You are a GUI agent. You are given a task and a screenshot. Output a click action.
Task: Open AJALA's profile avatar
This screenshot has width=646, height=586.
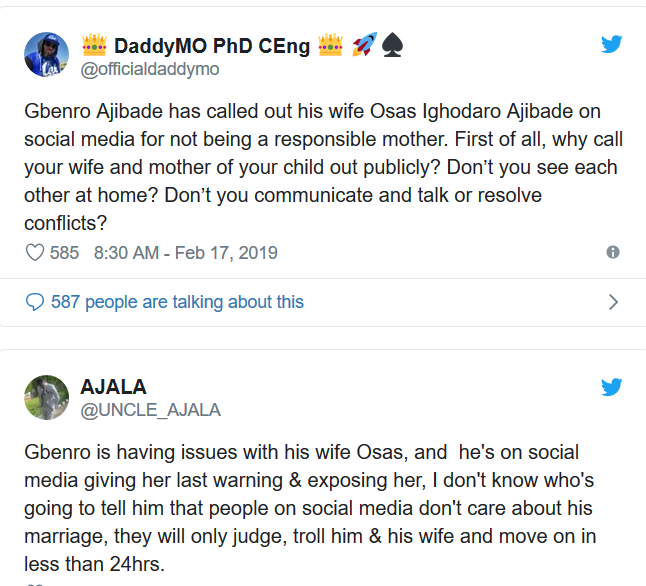coord(47,397)
